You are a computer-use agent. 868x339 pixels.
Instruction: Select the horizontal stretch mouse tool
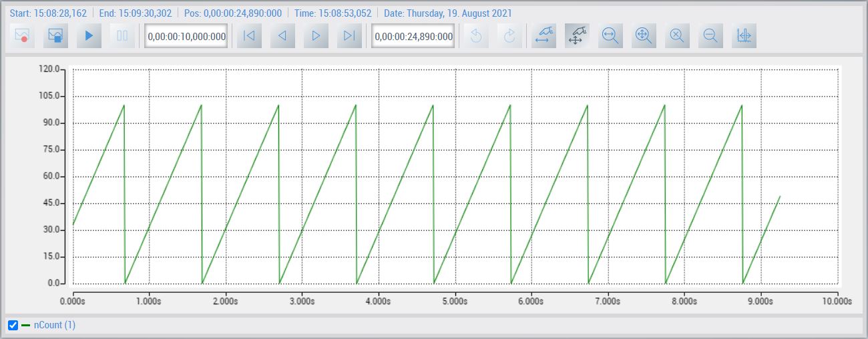click(544, 35)
